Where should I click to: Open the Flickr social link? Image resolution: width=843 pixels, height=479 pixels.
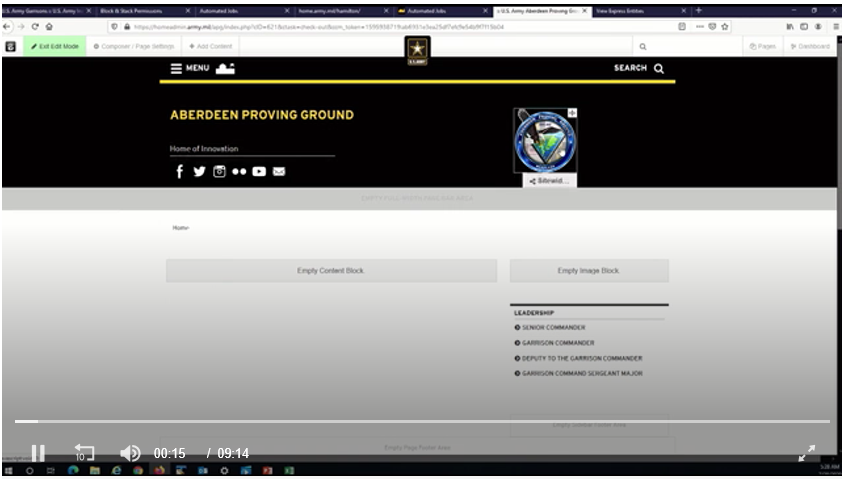coord(239,171)
